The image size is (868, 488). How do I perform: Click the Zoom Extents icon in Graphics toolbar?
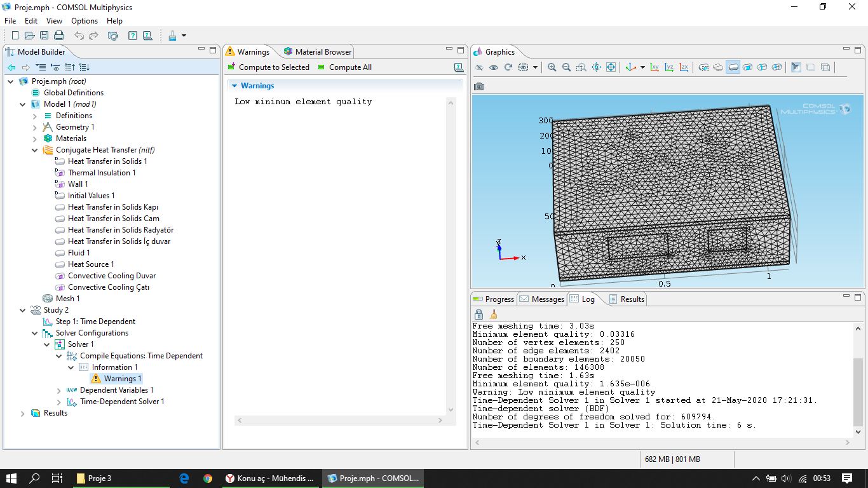tap(611, 67)
